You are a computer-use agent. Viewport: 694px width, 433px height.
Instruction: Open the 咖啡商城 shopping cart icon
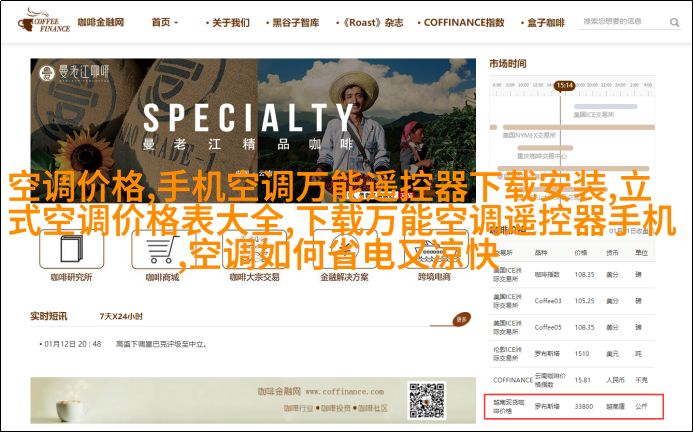click(163, 249)
